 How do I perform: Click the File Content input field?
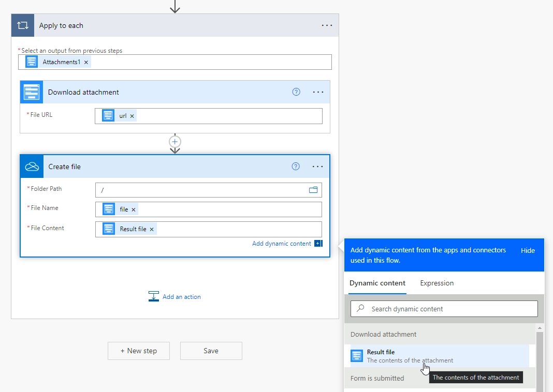click(x=209, y=229)
